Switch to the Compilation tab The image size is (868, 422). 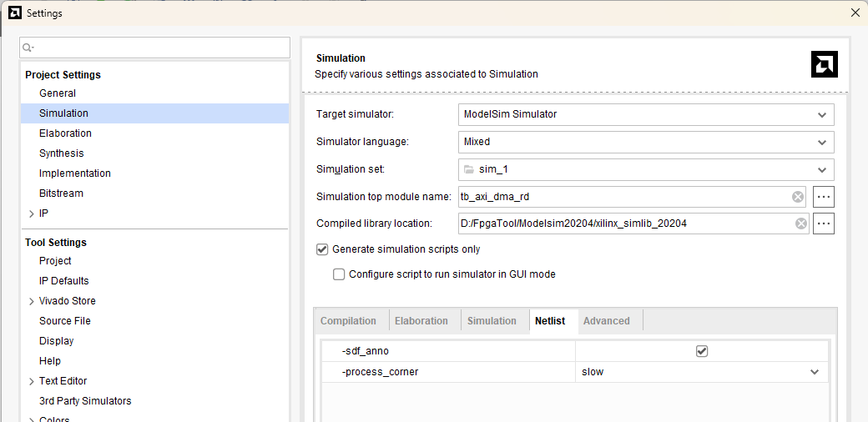(348, 321)
